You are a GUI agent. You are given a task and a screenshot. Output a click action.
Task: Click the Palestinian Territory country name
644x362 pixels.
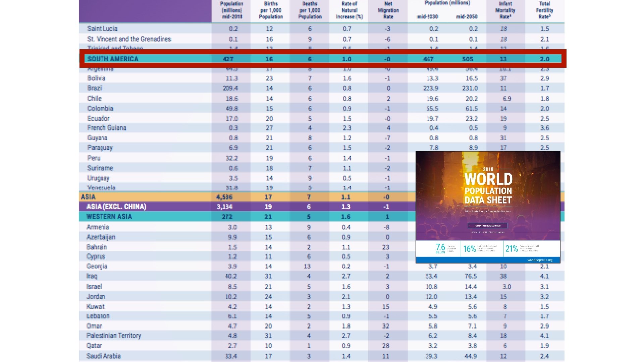pyautogui.click(x=114, y=336)
